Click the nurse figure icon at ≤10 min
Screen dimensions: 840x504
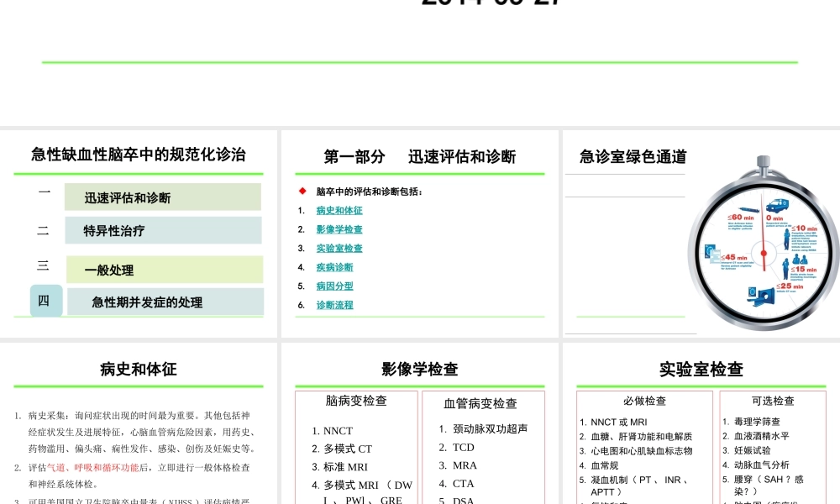click(x=786, y=239)
